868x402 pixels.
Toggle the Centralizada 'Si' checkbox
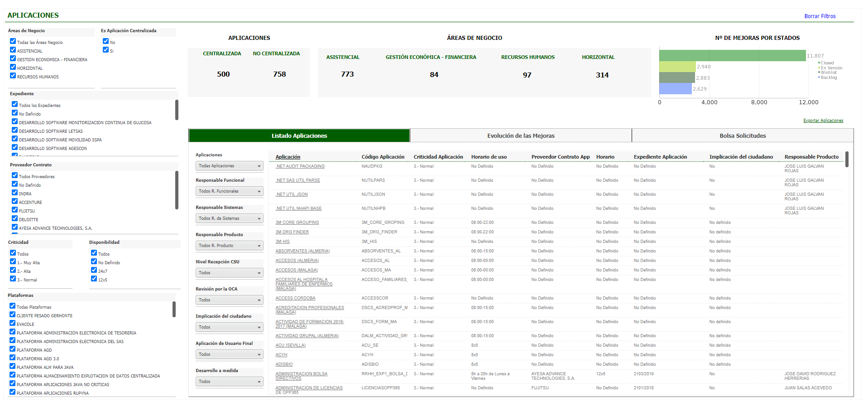pos(106,50)
